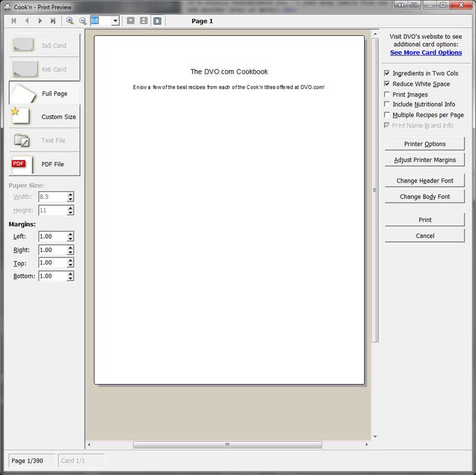This screenshot has height=475, width=476.
Task: Decrease the Left margin value
Action: (70, 239)
